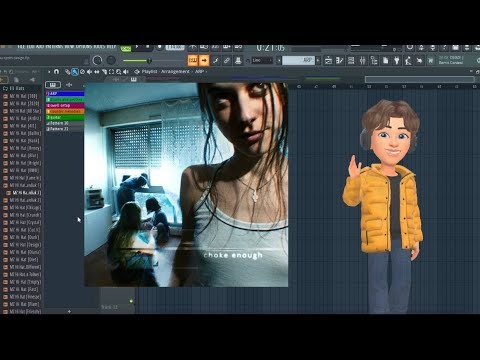Click the previous pattern arrow left of ARP
The image size is (480, 360).
click(x=279, y=61)
